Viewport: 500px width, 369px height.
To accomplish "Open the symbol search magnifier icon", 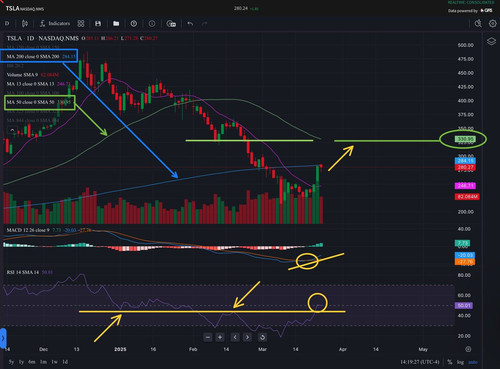I will pyautogui.click(x=478, y=23).
